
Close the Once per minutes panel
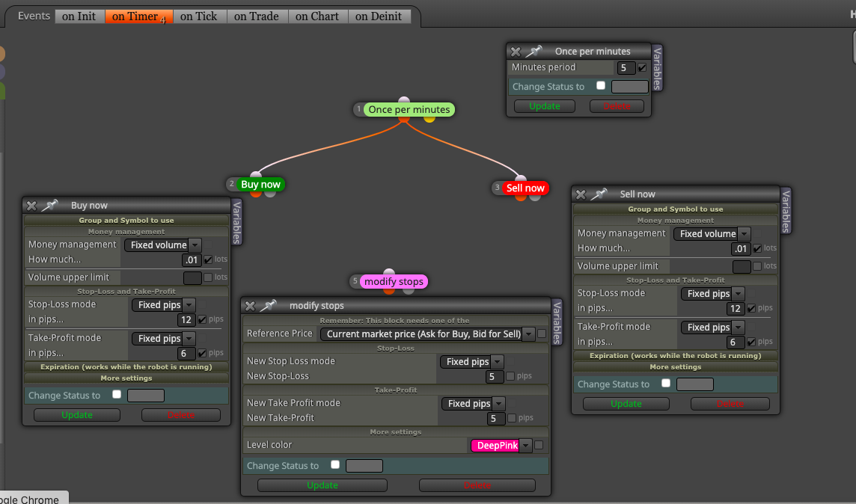pyautogui.click(x=516, y=52)
